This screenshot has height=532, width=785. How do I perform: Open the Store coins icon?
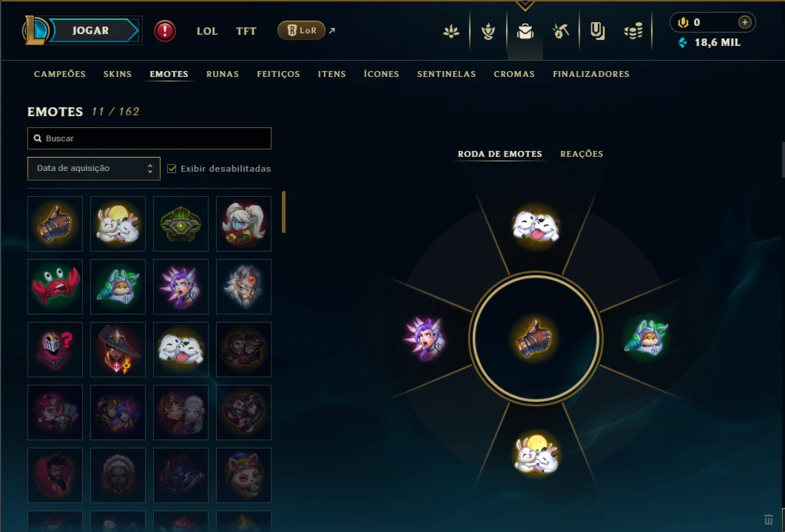point(633,32)
